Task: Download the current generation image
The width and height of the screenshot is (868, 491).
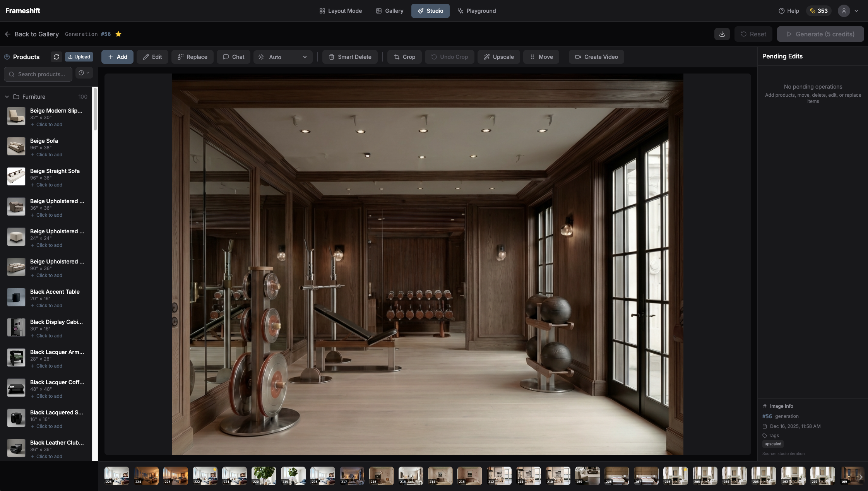Action: (721, 34)
